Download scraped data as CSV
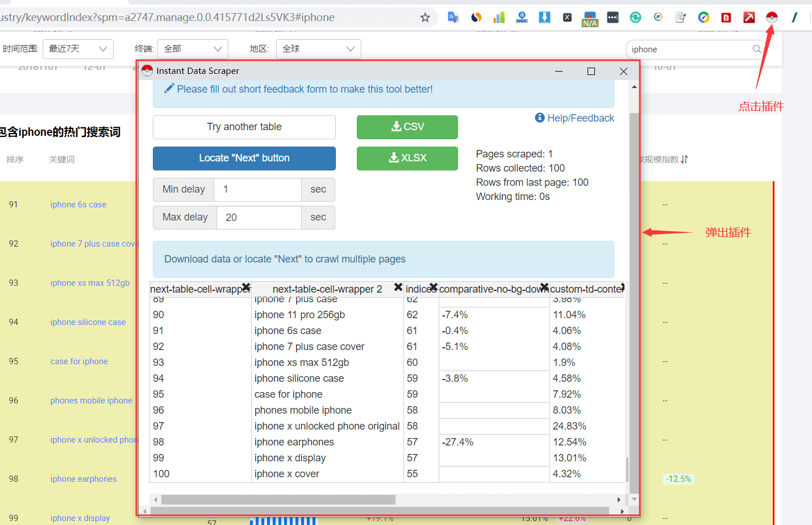The height and width of the screenshot is (525, 812). tap(407, 127)
